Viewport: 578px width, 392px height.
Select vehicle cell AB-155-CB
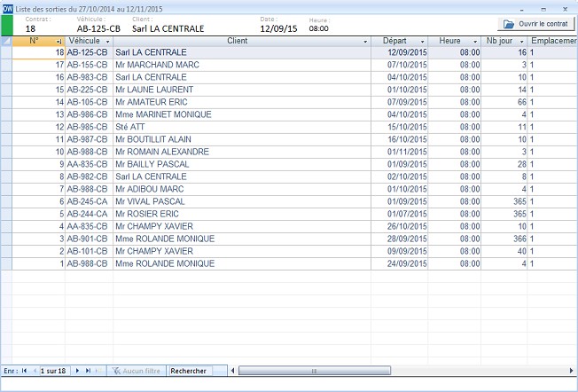[x=89, y=65]
